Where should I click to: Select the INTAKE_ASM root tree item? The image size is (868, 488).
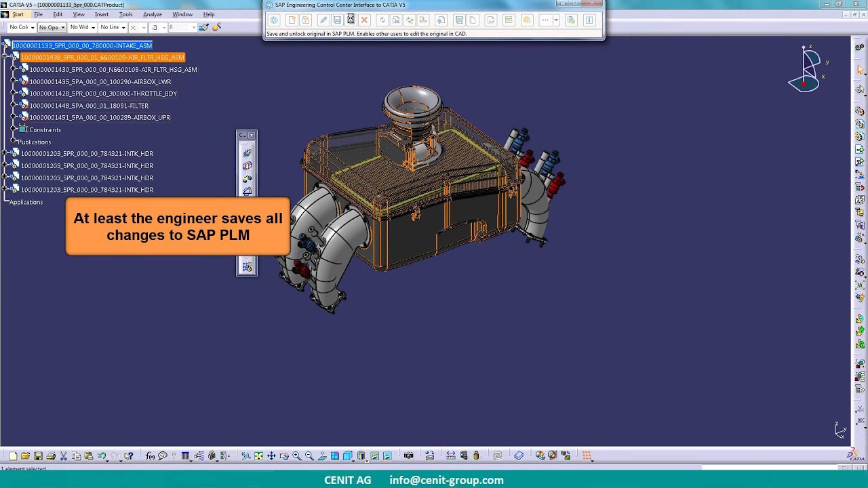[x=82, y=45]
